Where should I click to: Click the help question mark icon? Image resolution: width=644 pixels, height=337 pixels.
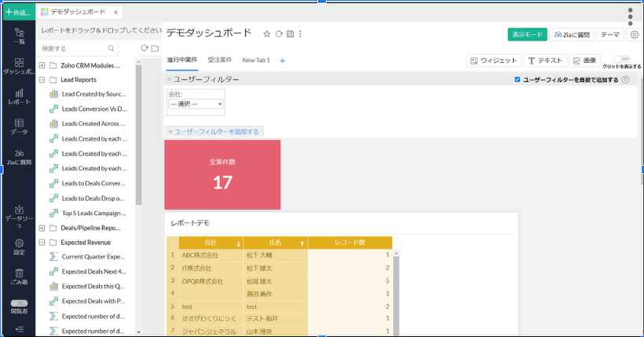pyautogui.click(x=625, y=79)
